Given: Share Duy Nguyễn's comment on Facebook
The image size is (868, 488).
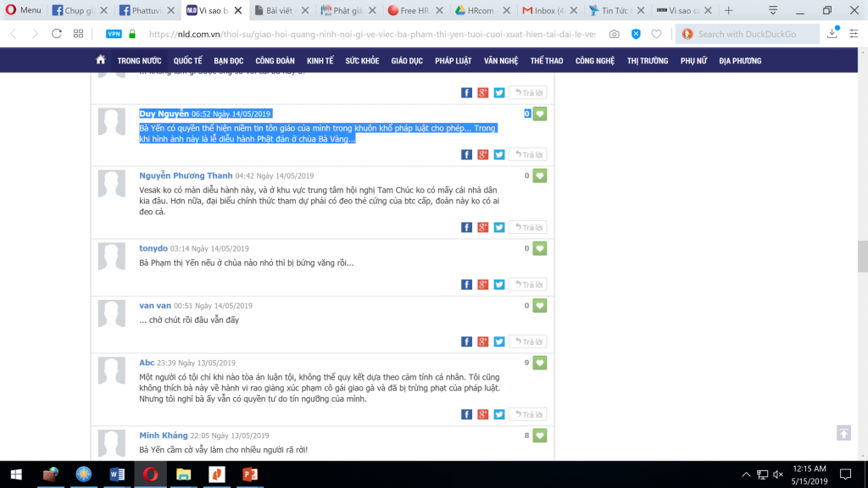Looking at the screenshot, I should (x=466, y=154).
